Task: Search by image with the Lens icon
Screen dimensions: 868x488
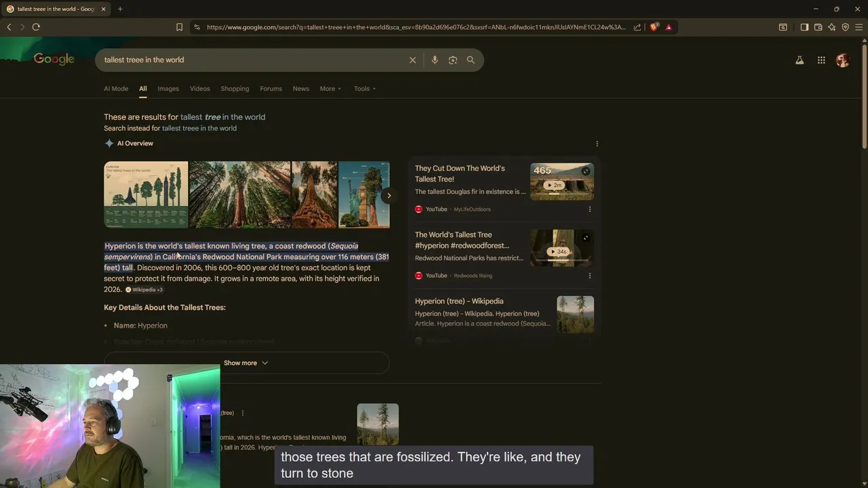Action: coord(453,60)
